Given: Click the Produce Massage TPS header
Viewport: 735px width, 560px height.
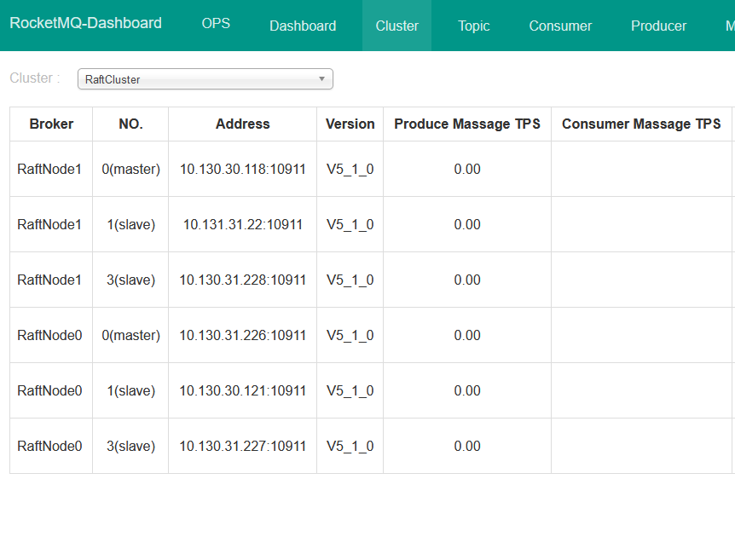Looking at the screenshot, I should coord(467,124).
